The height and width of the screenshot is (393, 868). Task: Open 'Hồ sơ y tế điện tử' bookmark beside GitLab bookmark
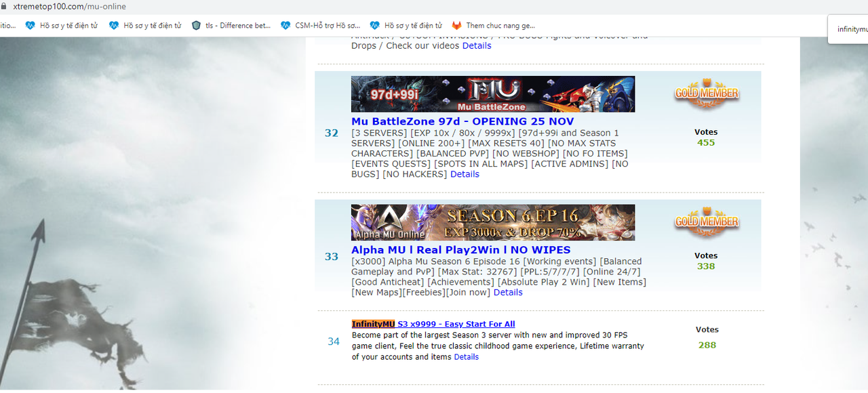[406, 26]
